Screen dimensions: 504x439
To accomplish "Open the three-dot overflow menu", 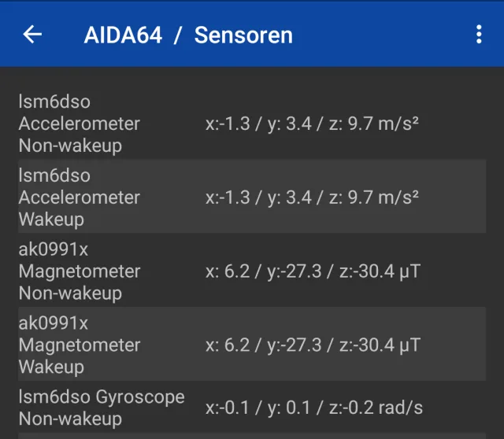I will click(479, 35).
